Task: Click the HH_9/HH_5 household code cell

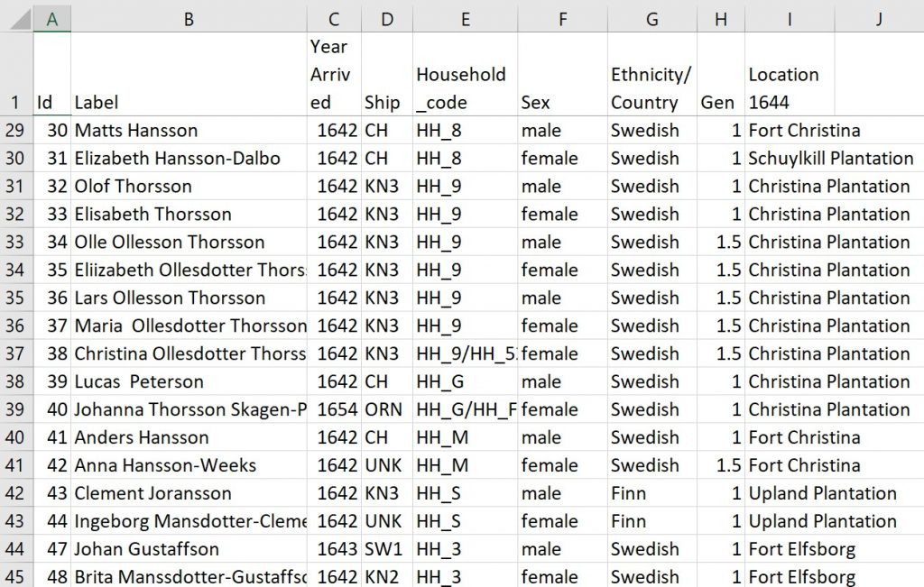Action: click(465, 353)
